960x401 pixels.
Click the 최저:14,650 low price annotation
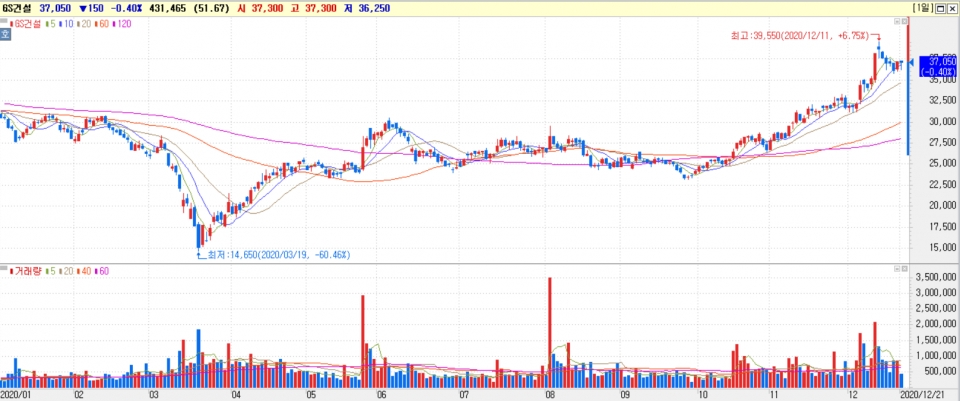(279, 254)
